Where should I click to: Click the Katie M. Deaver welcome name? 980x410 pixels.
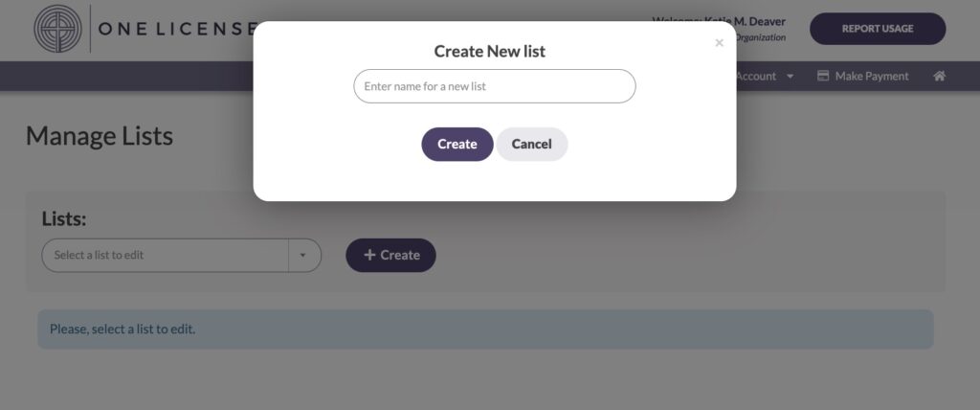[x=745, y=21]
